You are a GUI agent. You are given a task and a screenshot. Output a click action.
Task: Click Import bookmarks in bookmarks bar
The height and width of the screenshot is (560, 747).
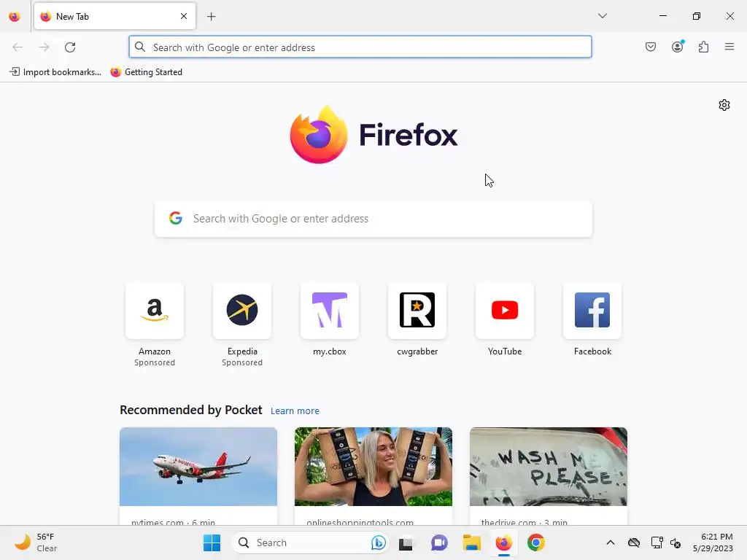pos(55,72)
